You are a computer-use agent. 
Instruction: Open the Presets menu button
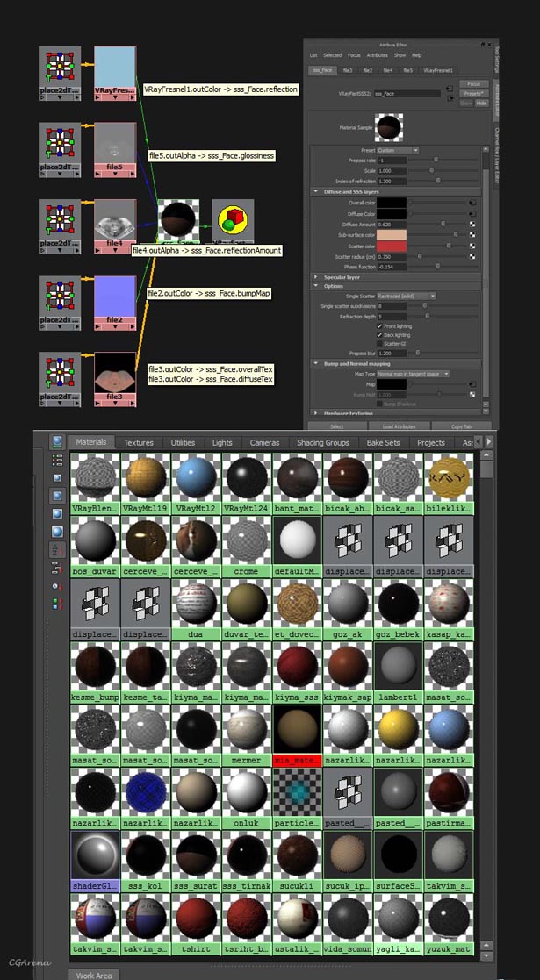pyautogui.click(x=473, y=93)
